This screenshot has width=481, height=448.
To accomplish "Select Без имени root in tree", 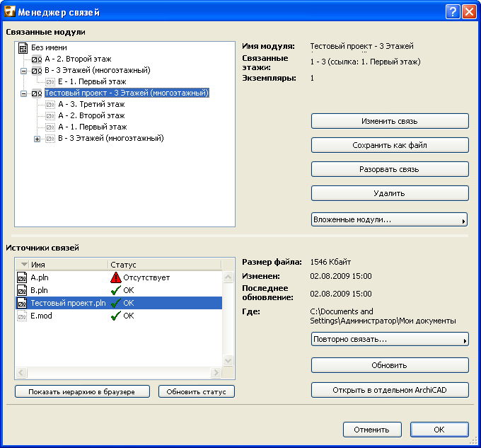I will pos(49,48).
